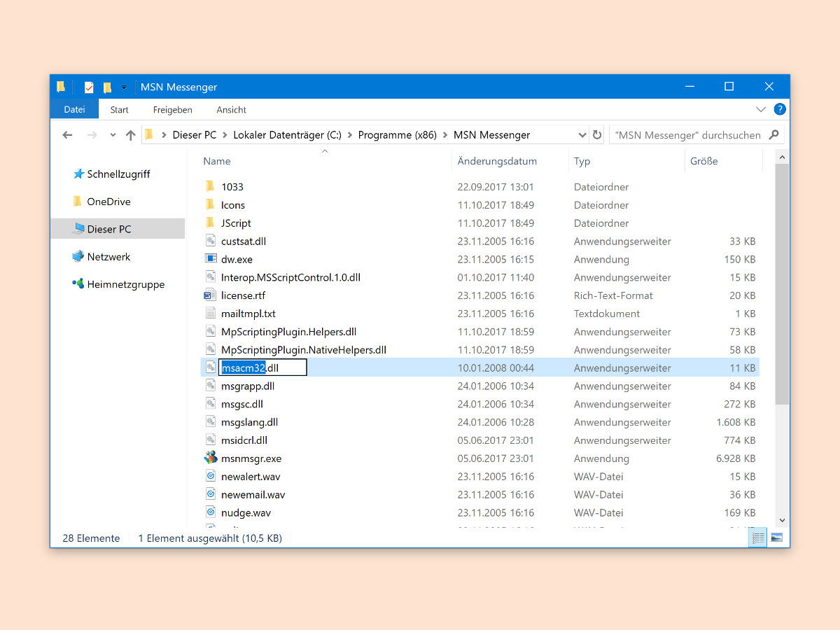The image size is (840, 630).
Task: Open the recent locations dropdown arrow
Action: pyautogui.click(x=113, y=135)
